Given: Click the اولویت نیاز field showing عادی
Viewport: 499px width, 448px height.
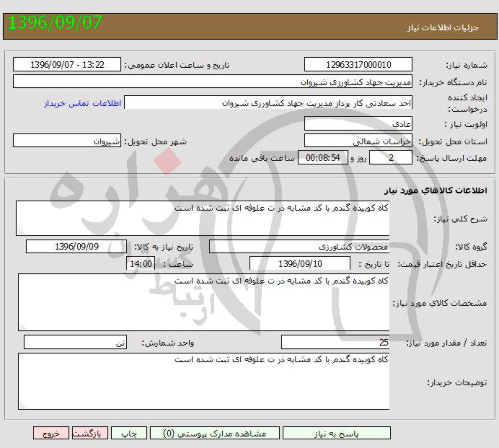Looking at the screenshot, I should pos(358,123).
